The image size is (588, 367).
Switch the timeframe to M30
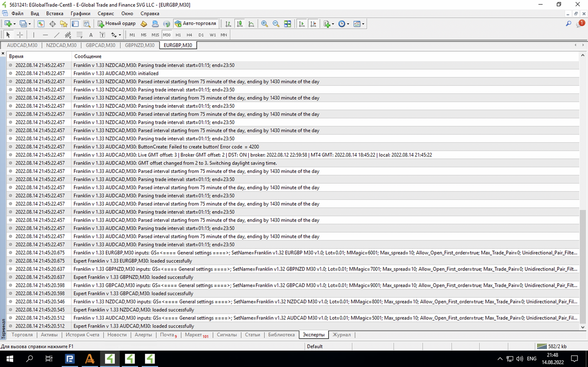167,35
